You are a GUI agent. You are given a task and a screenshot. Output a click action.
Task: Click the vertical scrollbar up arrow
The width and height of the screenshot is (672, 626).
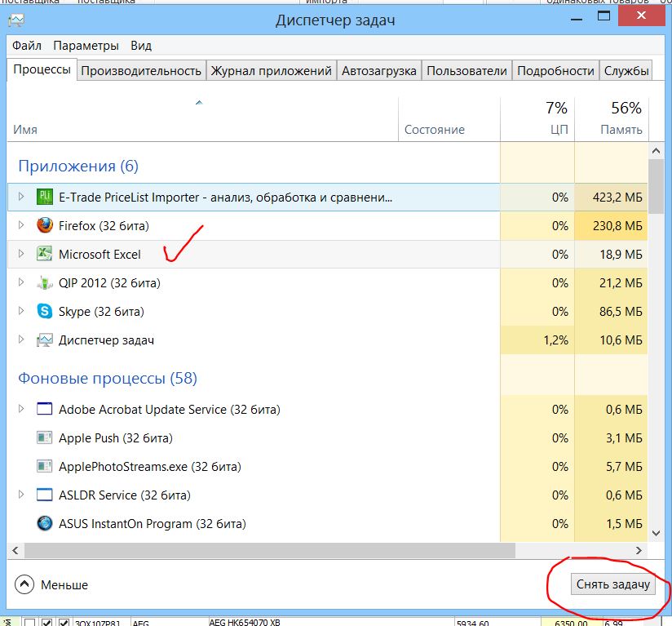(656, 150)
